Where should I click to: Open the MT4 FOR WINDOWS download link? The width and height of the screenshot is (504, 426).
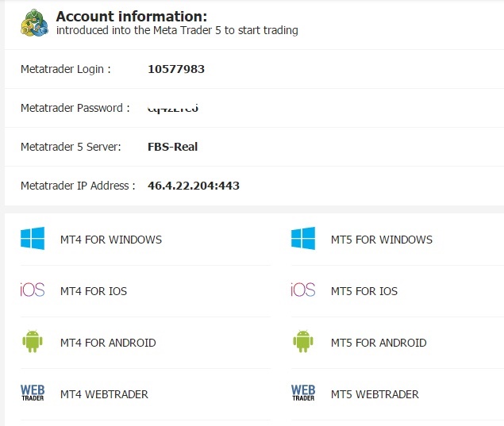[111, 240]
